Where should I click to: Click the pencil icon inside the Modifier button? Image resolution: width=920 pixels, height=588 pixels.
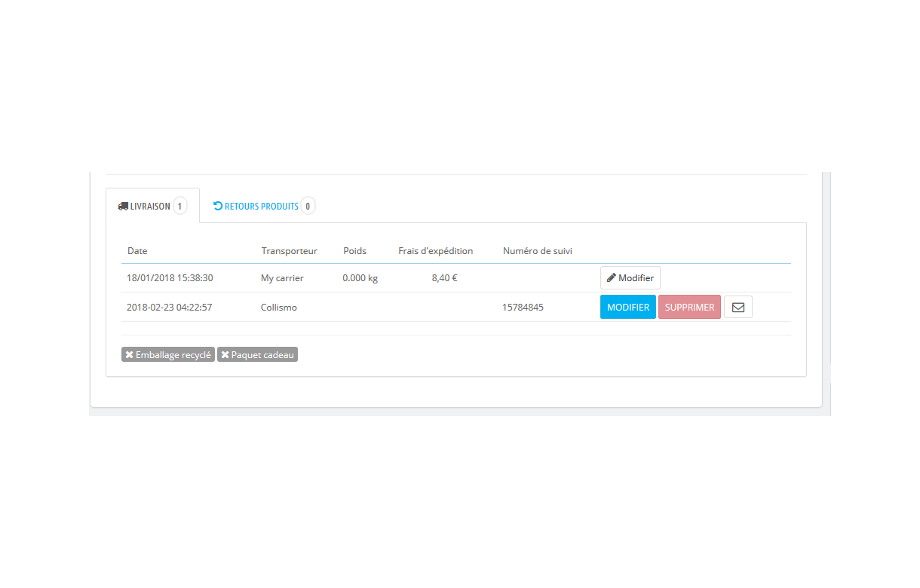pyautogui.click(x=612, y=277)
